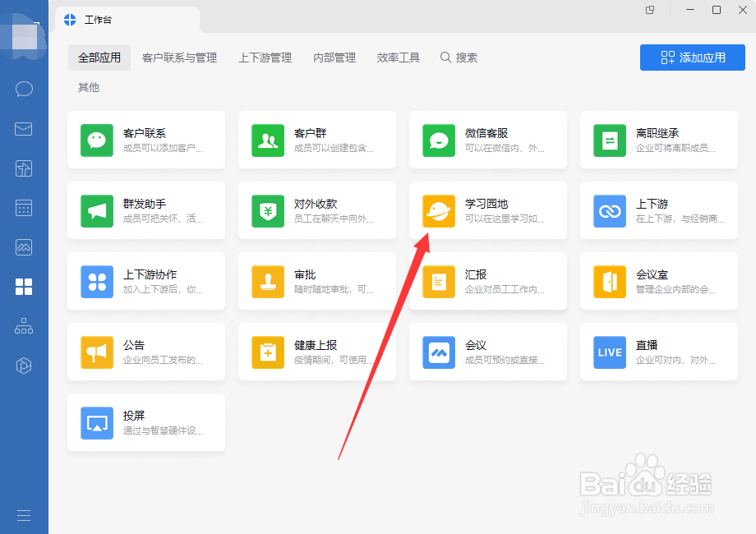Switch to the 其他 tab
The width and height of the screenshot is (756, 534).
89,87
